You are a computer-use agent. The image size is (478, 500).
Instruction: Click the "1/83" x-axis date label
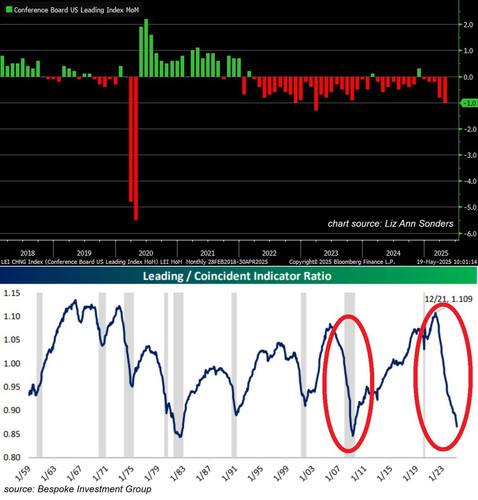click(178, 473)
